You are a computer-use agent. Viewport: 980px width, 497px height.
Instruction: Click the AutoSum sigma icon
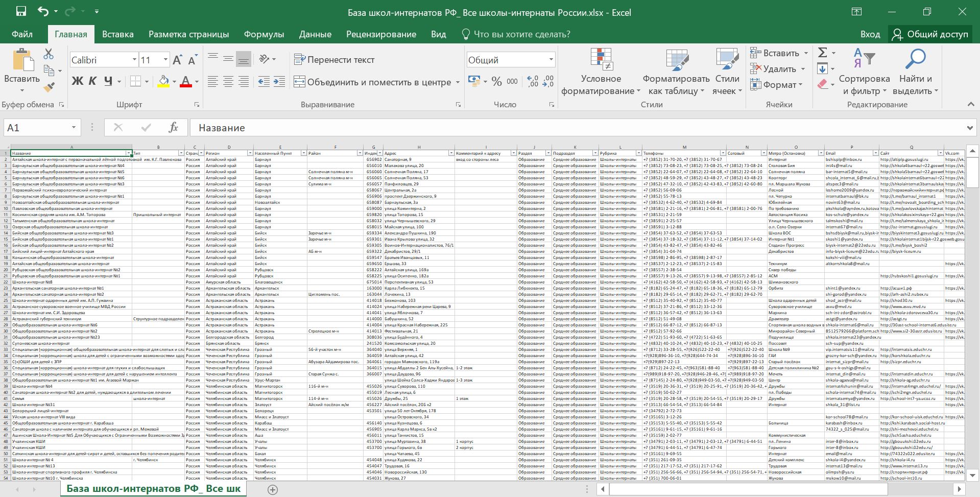pyautogui.click(x=822, y=53)
